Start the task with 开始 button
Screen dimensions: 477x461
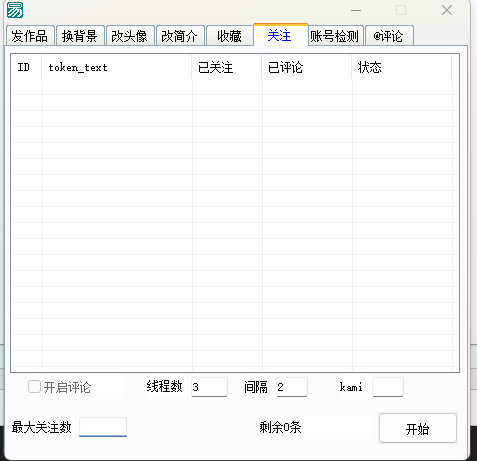pos(418,428)
